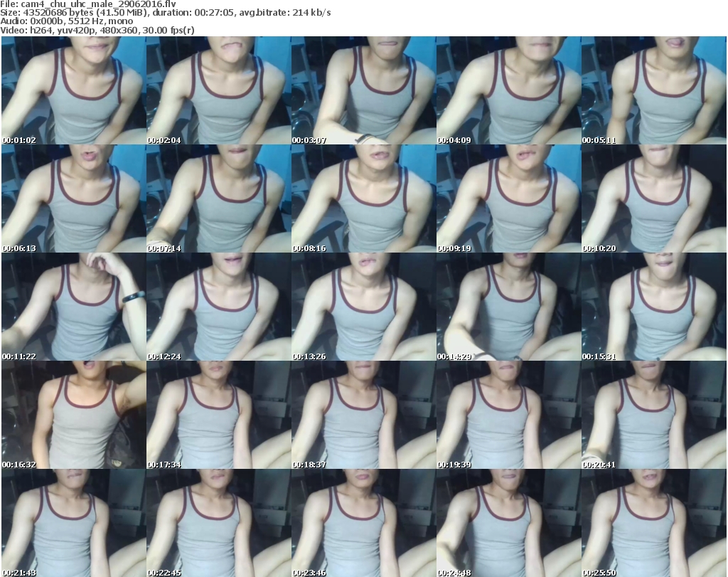Pick the 00:16:32 video frame
The image size is (728, 577).
coord(74,415)
